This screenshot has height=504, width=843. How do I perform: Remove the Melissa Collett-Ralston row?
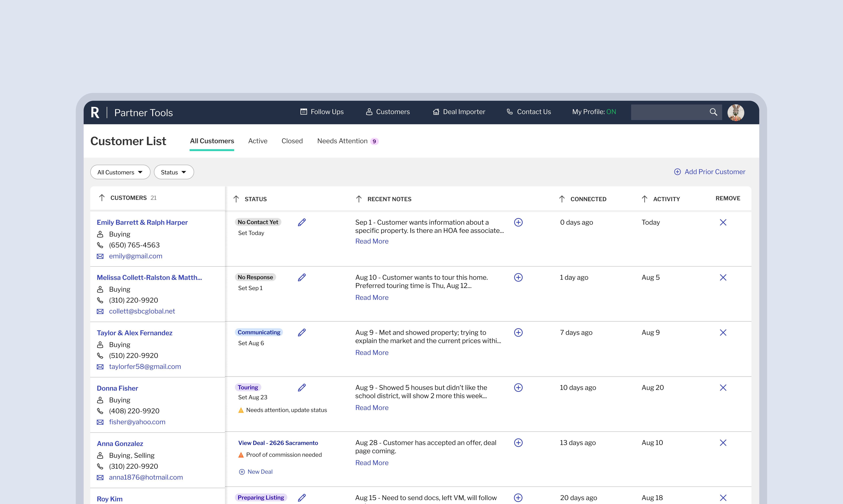tap(723, 278)
